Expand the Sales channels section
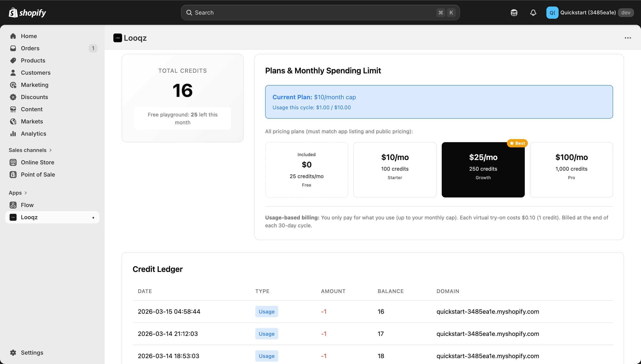Image resolution: width=641 pixels, height=364 pixels. point(30,150)
